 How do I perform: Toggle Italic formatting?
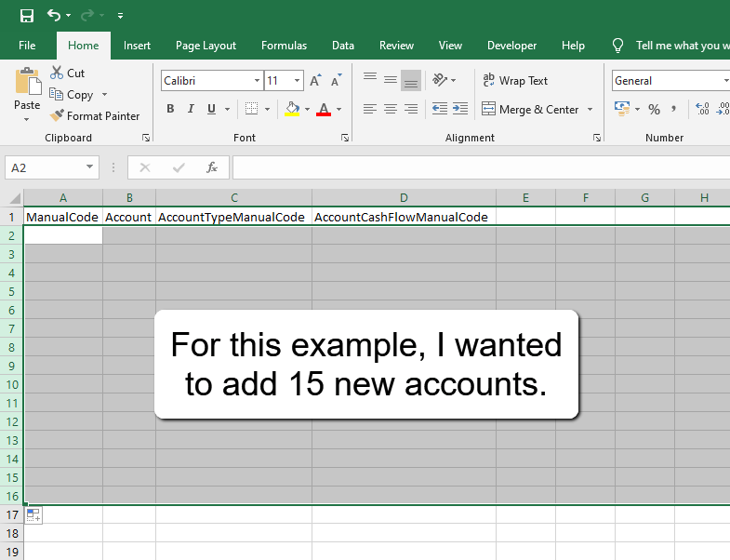[192, 110]
